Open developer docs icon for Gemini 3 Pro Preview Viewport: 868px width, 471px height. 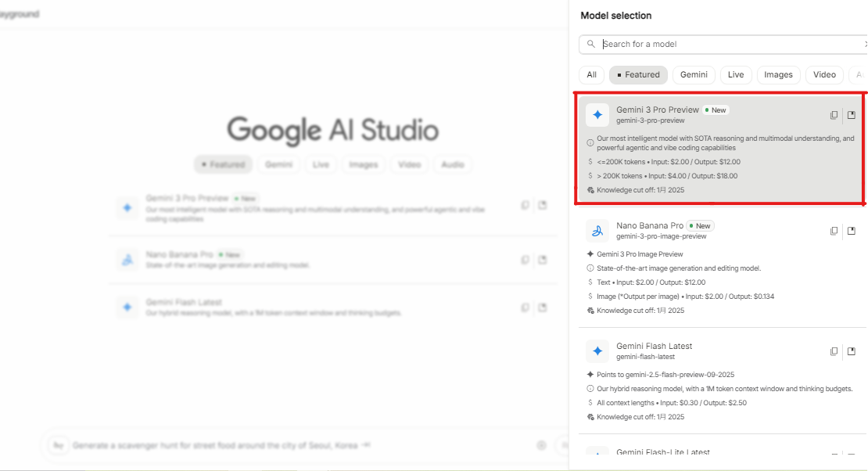(x=852, y=115)
